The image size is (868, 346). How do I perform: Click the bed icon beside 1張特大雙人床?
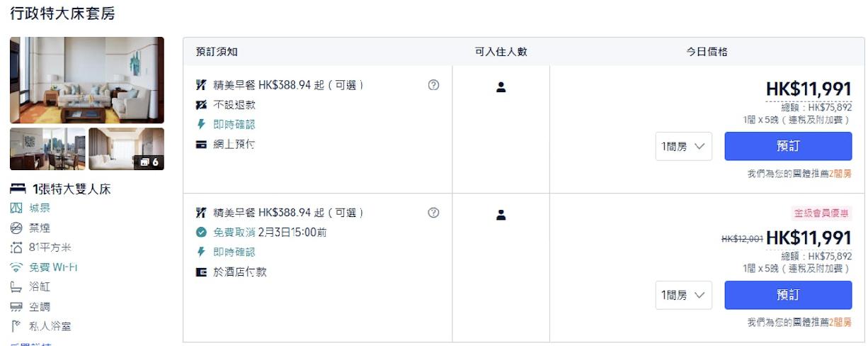tap(18, 189)
